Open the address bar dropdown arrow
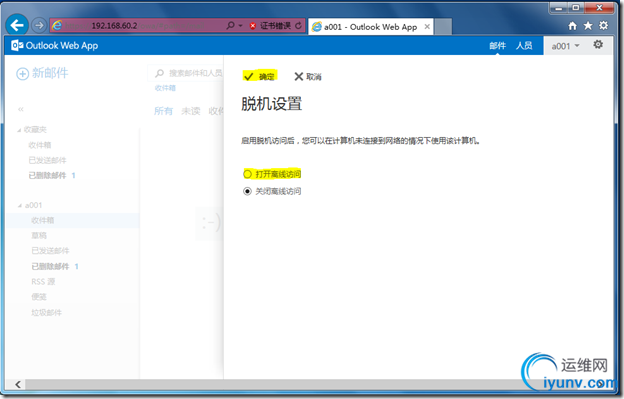The image size is (624, 399). [x=240, y=26]
